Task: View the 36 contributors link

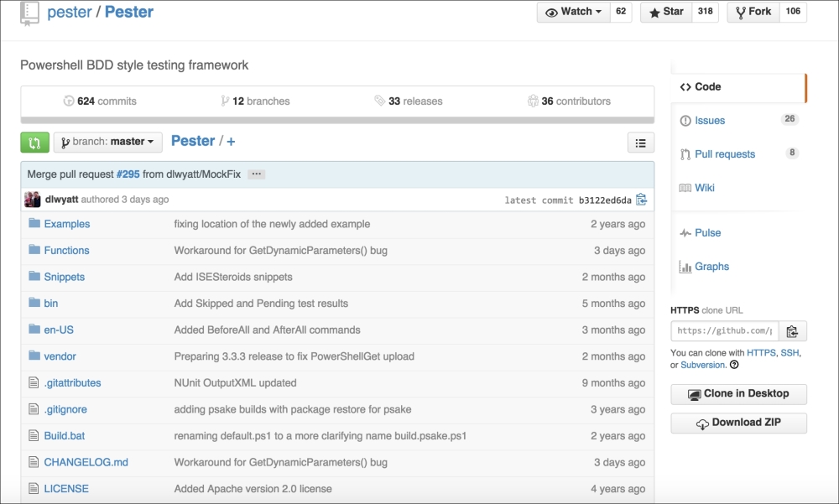Action: click(x=569, y=101)
